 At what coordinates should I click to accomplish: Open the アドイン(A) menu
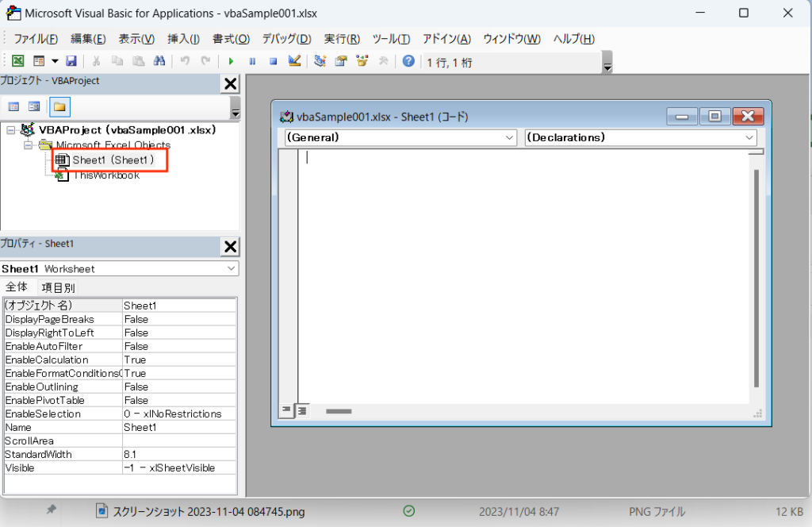point(447,39)
